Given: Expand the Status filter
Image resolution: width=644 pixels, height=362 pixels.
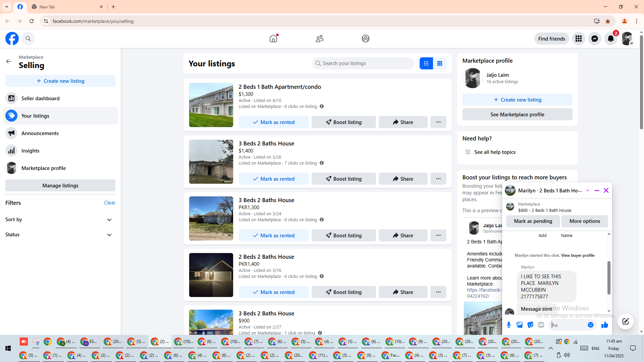Looking at the screenshot, I should (x=60, y=235).
